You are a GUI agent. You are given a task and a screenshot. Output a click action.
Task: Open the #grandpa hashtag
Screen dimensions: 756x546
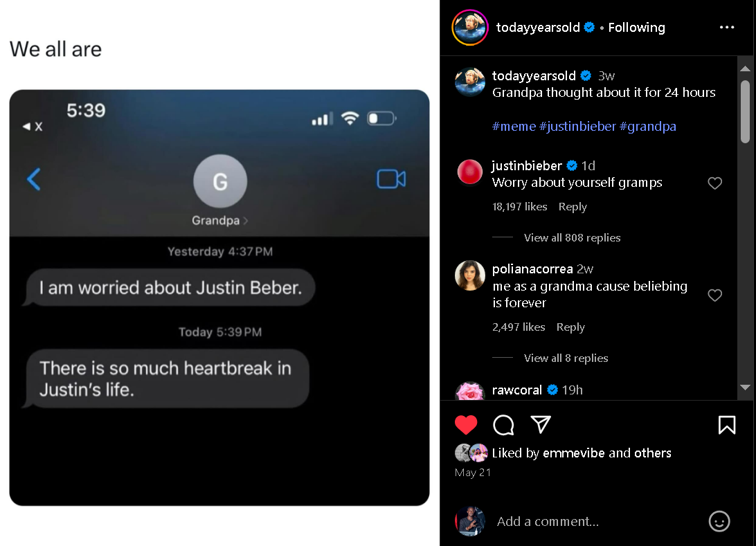click(647, 126)
